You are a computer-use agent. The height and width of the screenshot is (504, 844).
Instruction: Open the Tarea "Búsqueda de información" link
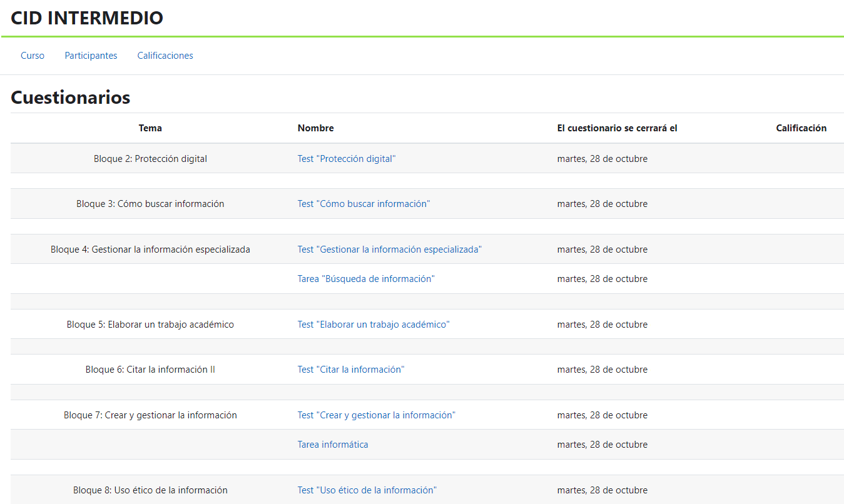(366, 279)
